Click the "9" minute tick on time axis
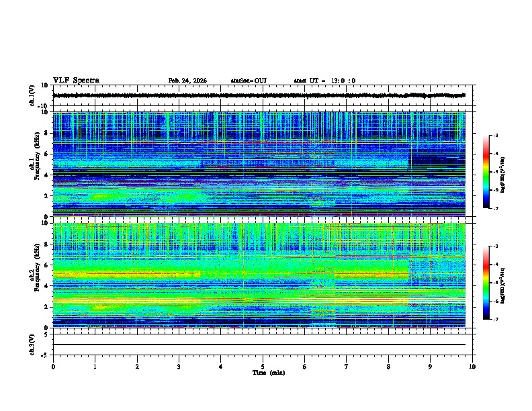This screenshot has width=532, height=411. pos(430,367)
